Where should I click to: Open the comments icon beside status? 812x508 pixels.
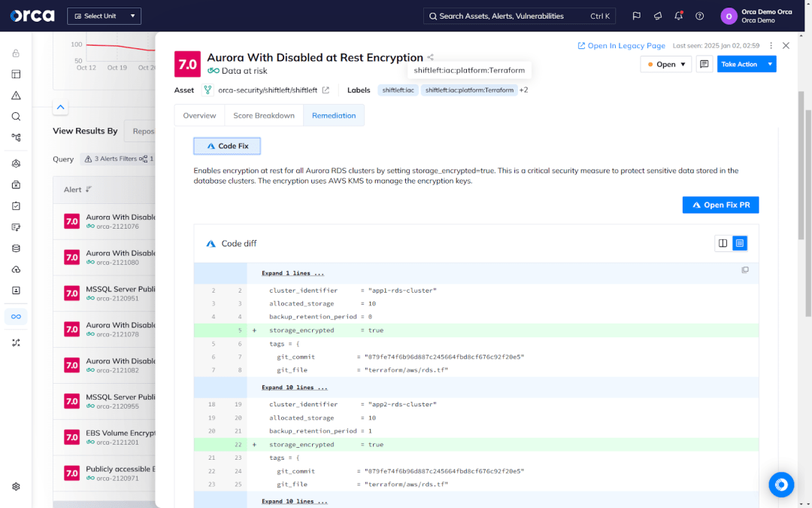(x=704, y=64)
